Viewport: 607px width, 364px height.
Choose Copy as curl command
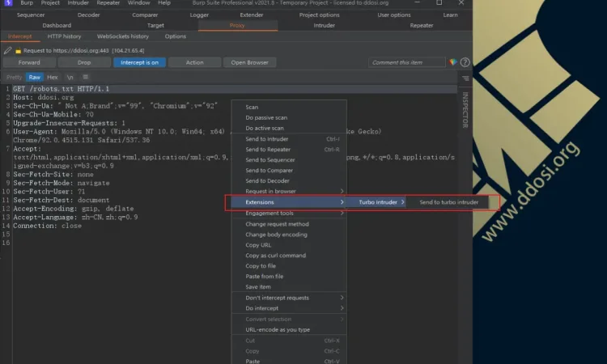pos(289,256)
